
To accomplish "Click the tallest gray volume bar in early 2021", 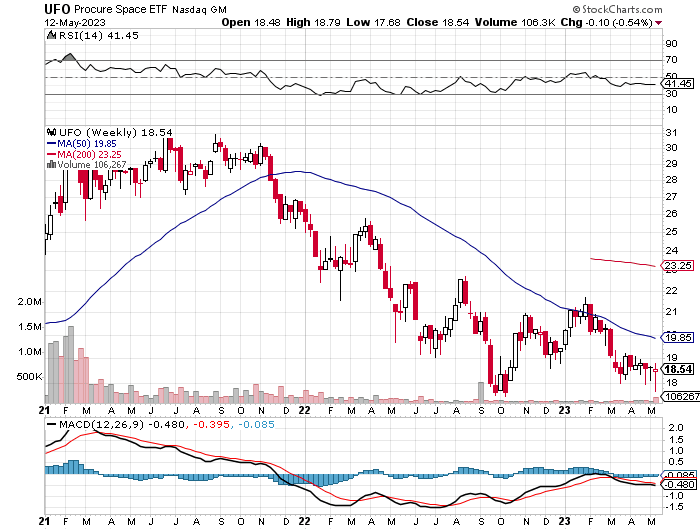I will pos(71,364).
